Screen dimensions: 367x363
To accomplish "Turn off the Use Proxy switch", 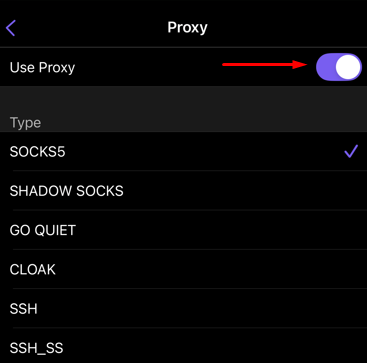I will pyautogui.click(x=339, y=67).
